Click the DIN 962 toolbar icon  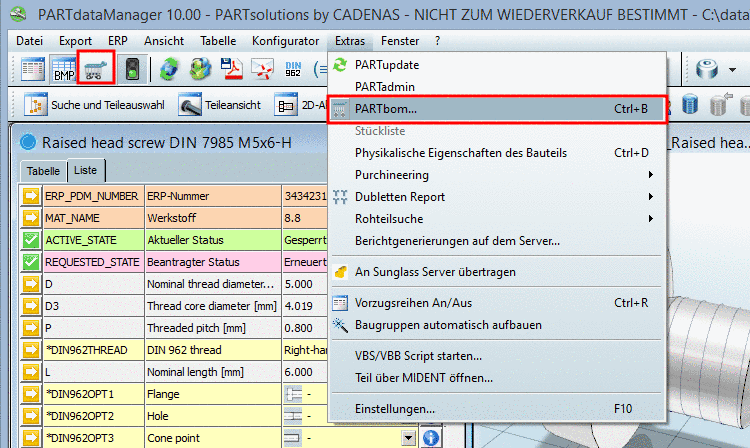[x=293, y=69]
